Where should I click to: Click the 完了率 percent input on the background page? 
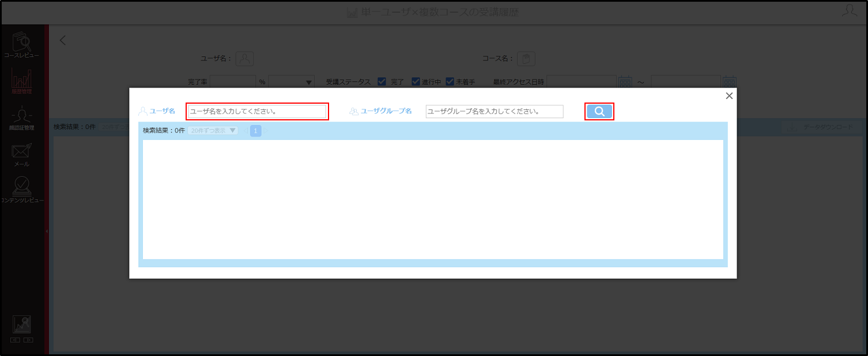[233, 82]
